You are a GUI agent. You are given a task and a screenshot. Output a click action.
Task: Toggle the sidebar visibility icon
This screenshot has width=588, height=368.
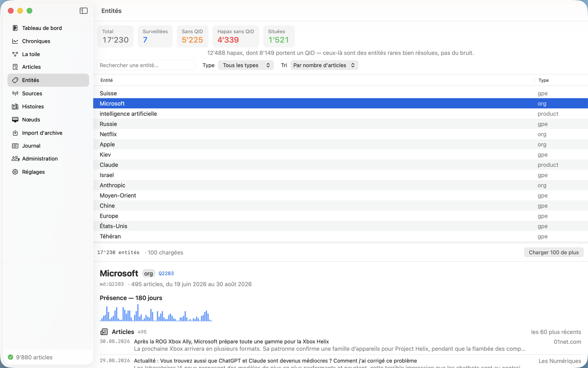(x=84, y=11)
